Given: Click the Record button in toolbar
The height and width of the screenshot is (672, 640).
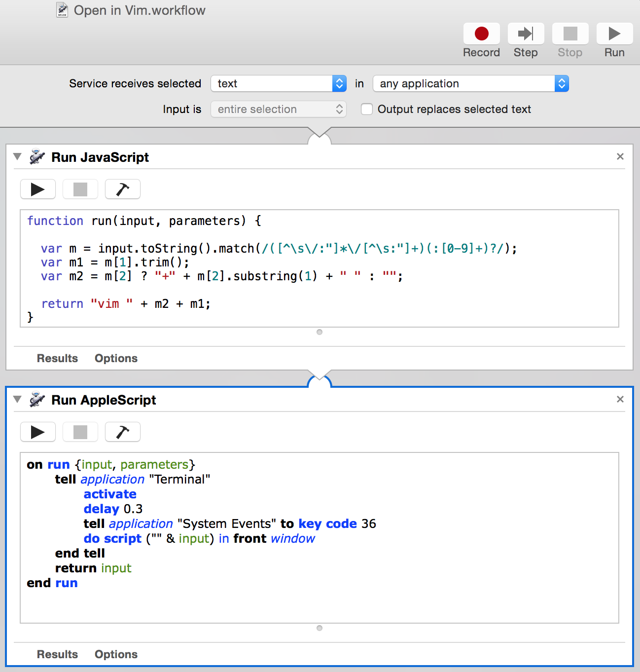Looking at the screenshot, I should coord(481,34).
